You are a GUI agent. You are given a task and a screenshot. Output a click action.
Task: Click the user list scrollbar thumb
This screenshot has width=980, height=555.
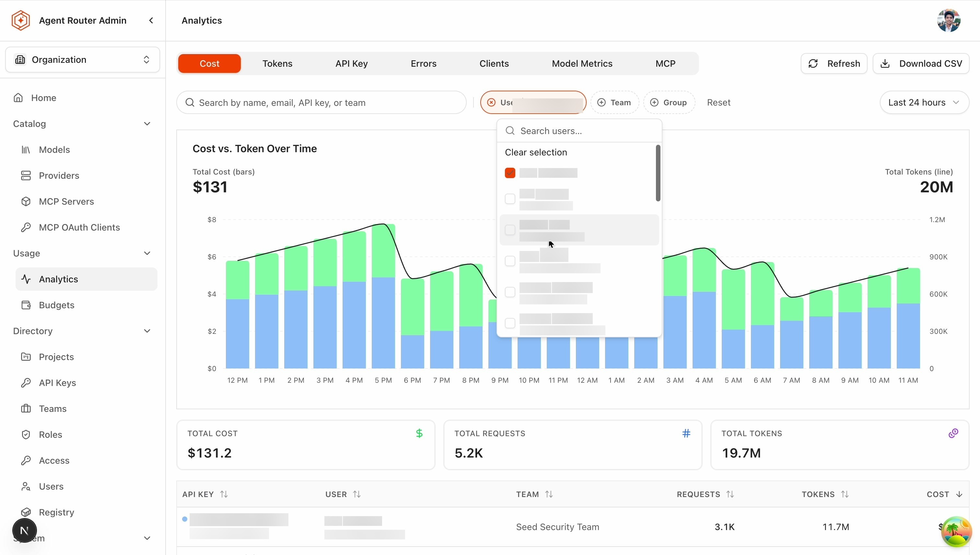pyautogui.click(x=658, y=173)
